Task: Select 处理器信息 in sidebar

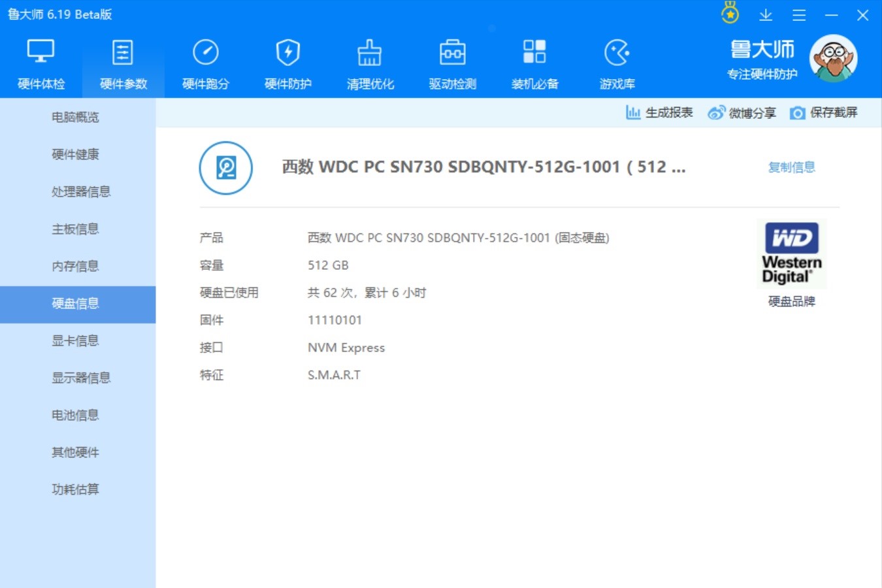Action: 78,191
